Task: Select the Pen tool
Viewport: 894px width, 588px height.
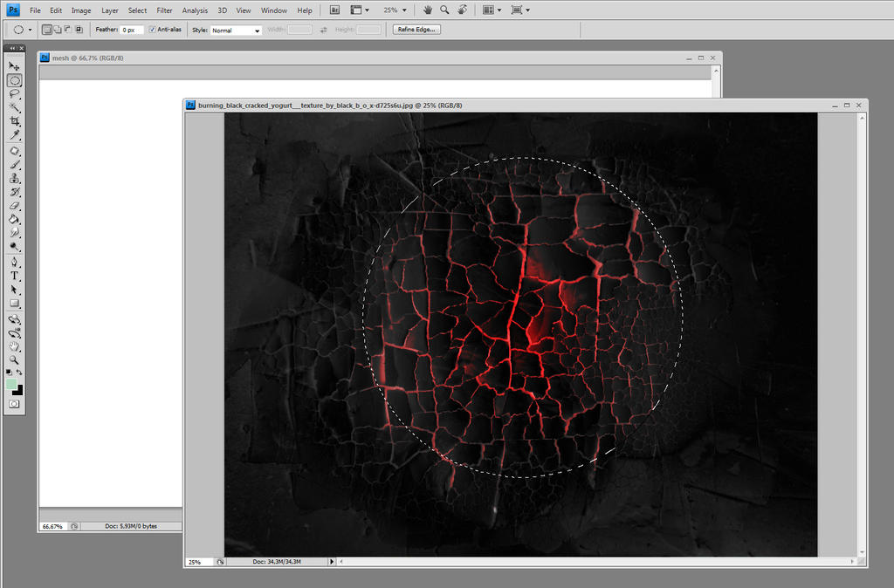Action: (14, 262)
